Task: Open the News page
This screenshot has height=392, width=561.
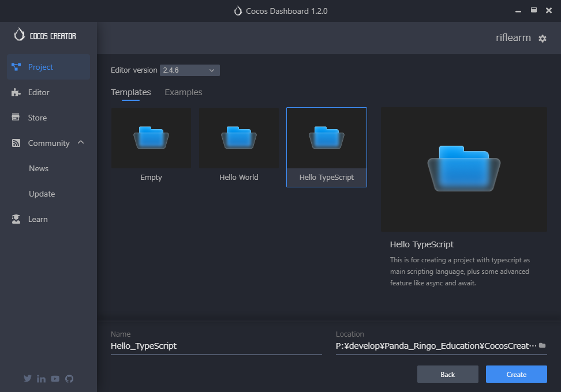Action: click(x=39, y=168)
